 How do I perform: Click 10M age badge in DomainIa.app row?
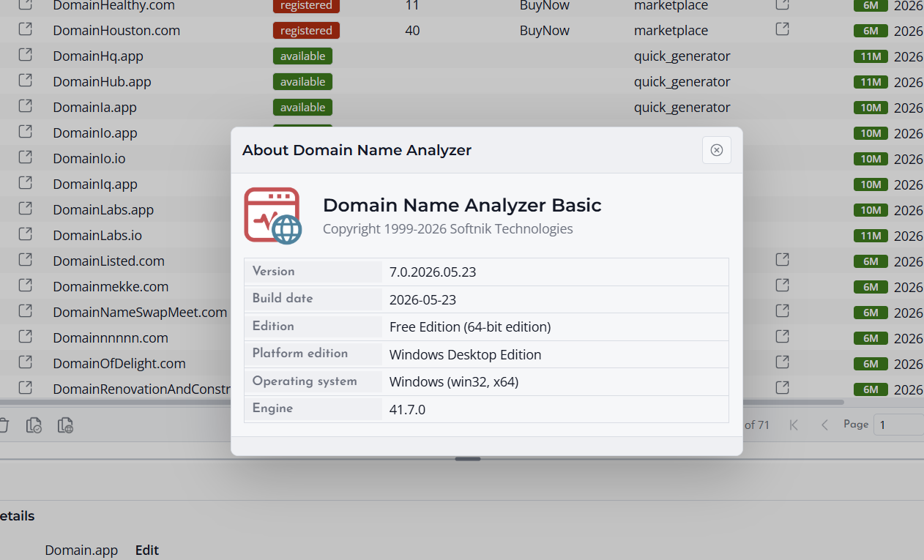pyautogui.click(x=871, y=108)
